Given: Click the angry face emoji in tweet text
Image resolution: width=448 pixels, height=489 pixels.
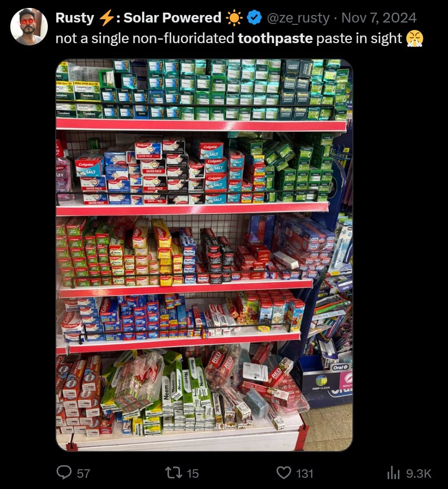Looking at the screenshot, I should point(414,38).
